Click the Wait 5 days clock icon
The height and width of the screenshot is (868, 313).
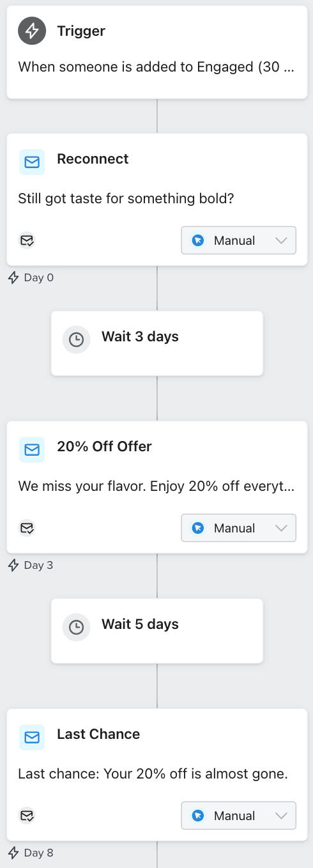(76, 627)
